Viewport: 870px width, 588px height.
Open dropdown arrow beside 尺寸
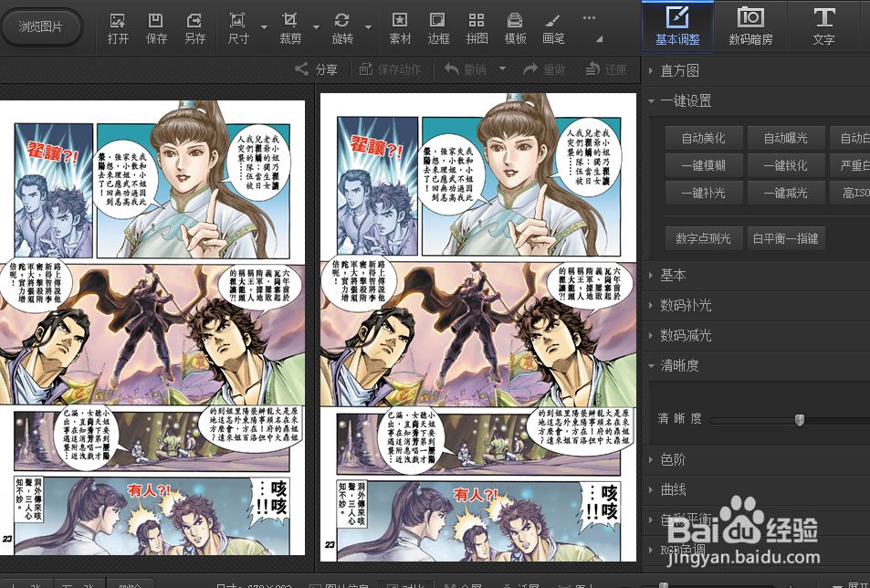pos(264,27)
